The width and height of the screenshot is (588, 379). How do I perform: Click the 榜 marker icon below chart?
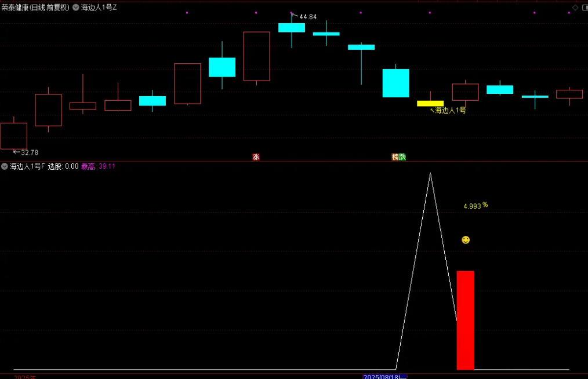pos(395,157)
